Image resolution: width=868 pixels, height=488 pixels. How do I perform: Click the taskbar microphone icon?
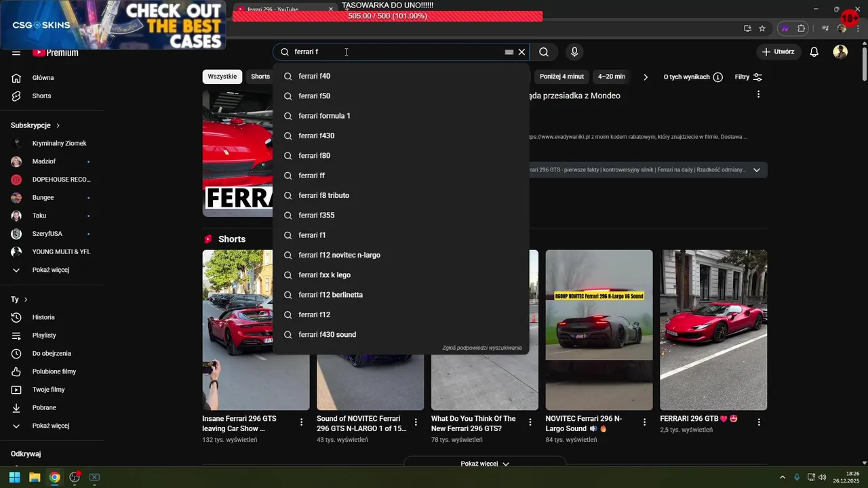tap(797, 477)
